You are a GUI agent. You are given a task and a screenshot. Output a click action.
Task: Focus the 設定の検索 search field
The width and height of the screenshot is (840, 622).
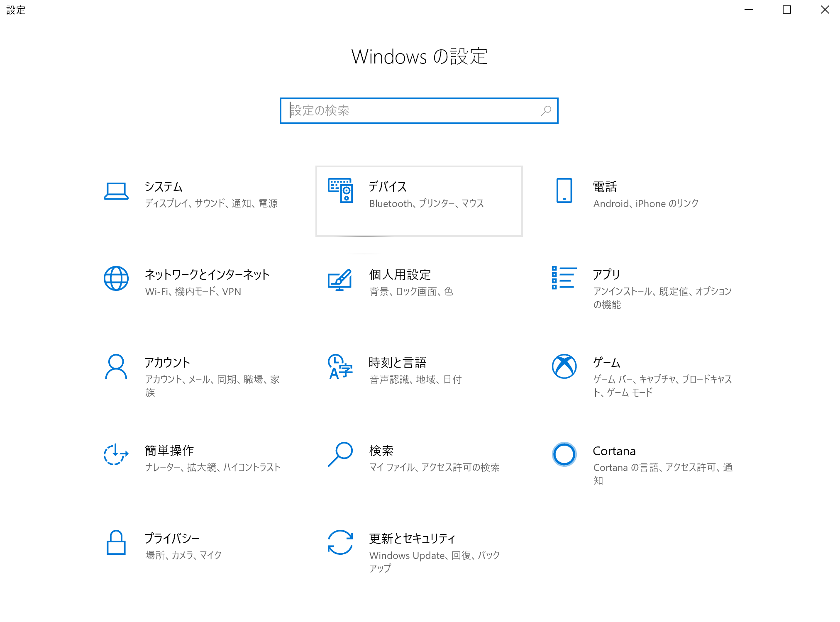(x=419, y=111)
